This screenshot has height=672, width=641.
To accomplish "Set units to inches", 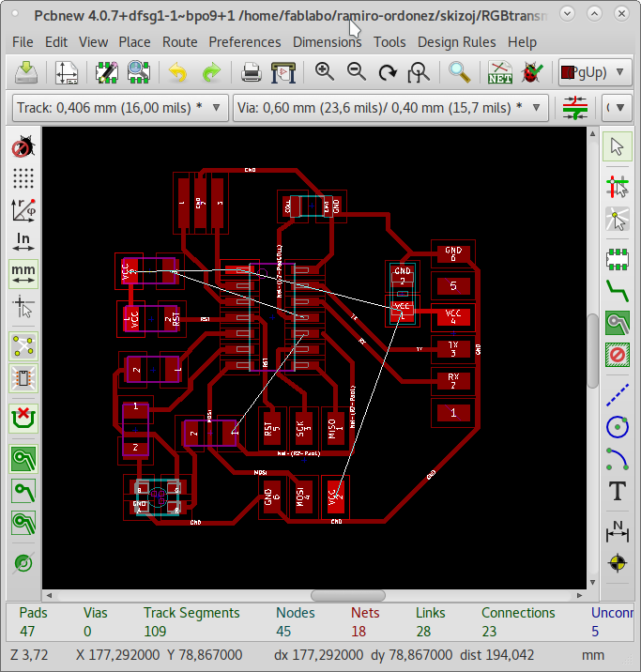I will 23,242.
